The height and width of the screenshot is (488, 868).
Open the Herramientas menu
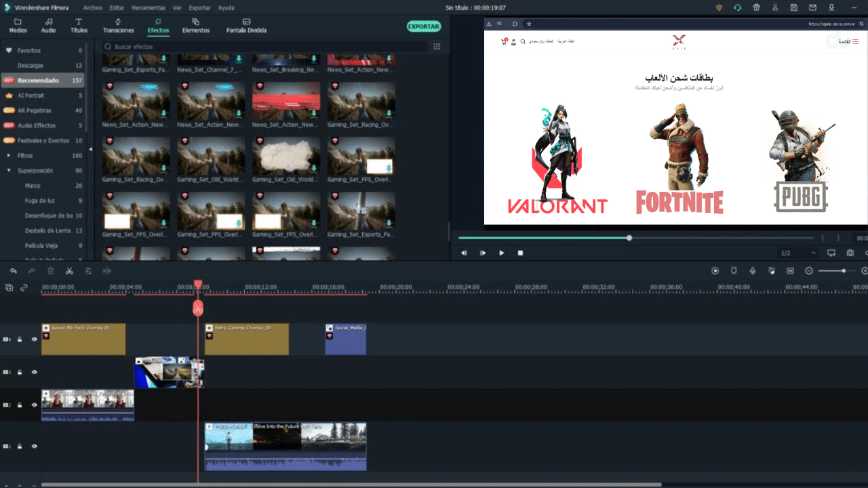[149, 7]
